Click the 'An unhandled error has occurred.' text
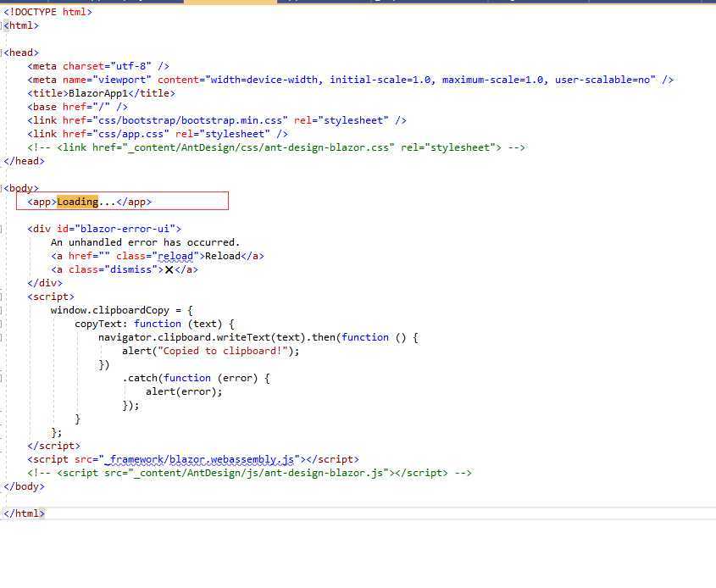This screenshot has height=588, width=716. coord(145,242)
